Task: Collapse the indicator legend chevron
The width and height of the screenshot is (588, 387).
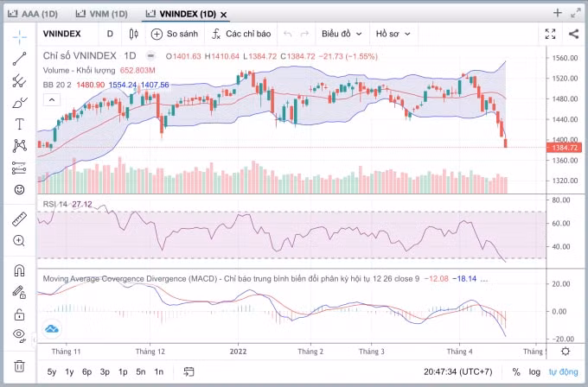Action: pos(52,100)
